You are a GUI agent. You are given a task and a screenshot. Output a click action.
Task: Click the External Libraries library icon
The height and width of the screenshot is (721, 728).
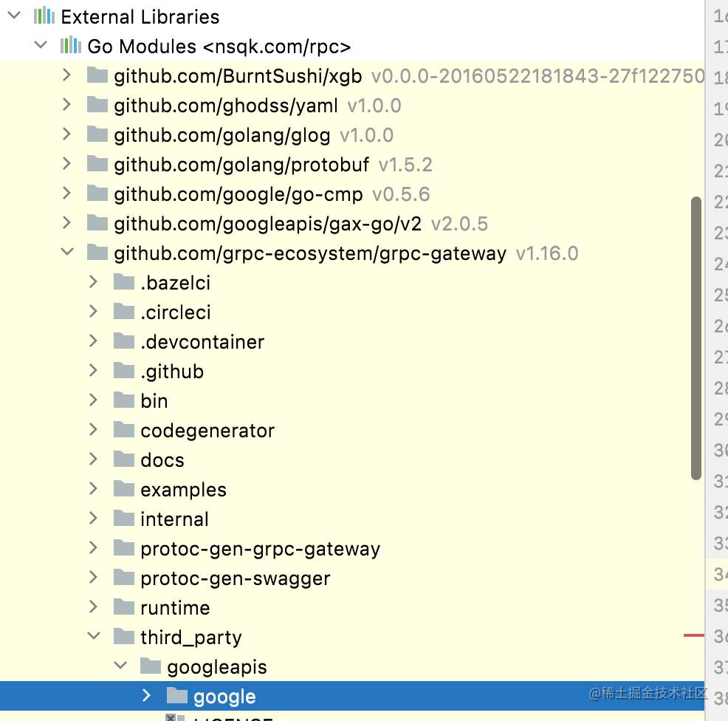tap(44, 16)
